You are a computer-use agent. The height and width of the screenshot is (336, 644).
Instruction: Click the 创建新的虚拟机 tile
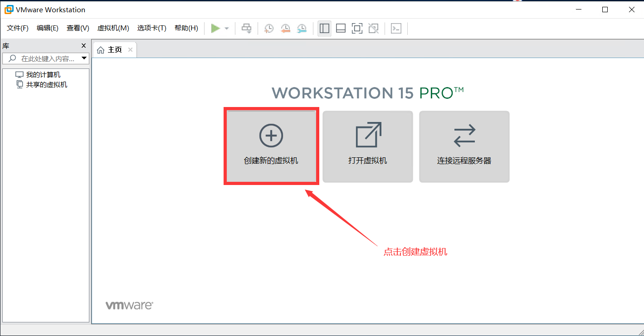[271, 146]
